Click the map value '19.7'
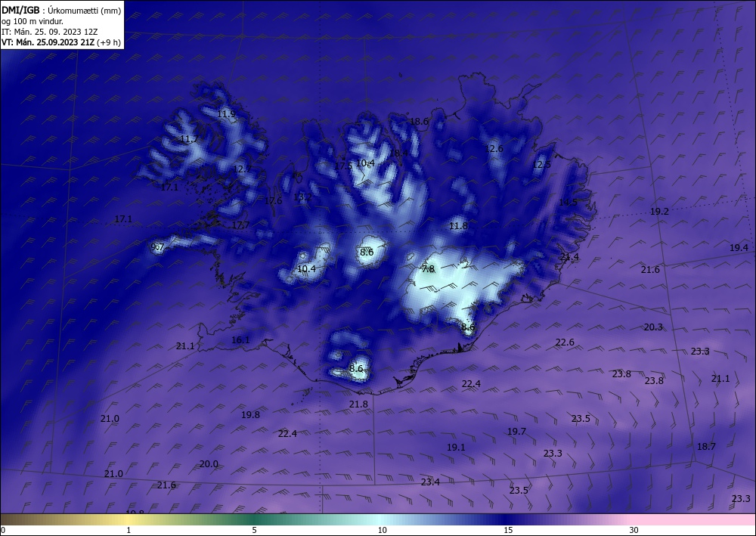756x536 pixels. pyautogui.click(x=516, y=432)
